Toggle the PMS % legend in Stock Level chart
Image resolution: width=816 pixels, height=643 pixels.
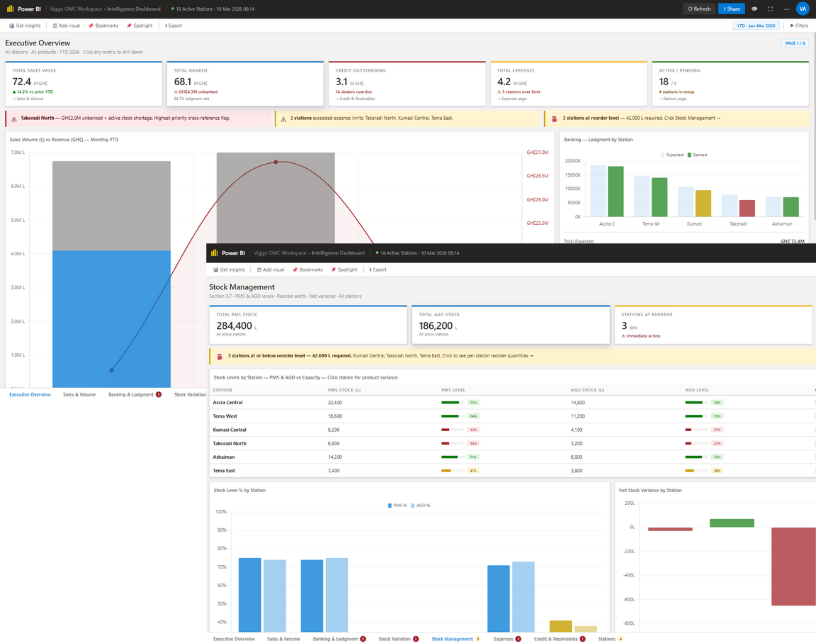(x=394, y=505)
